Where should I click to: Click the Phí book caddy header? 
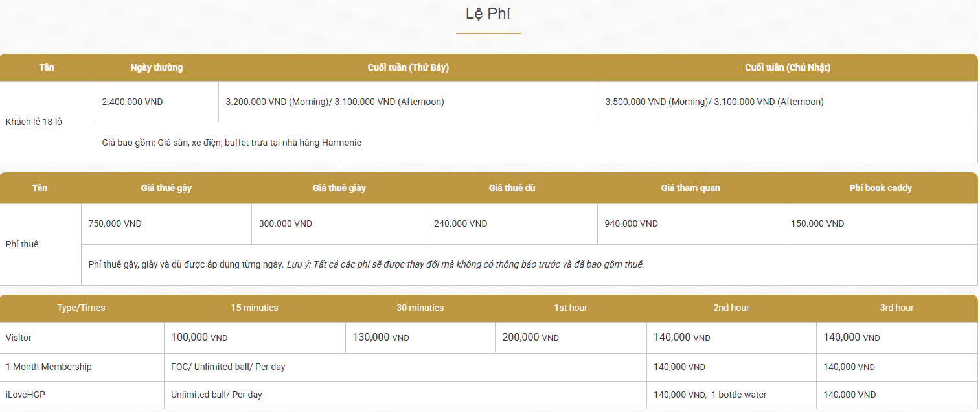pyautogui.click(x=880, y=188)
